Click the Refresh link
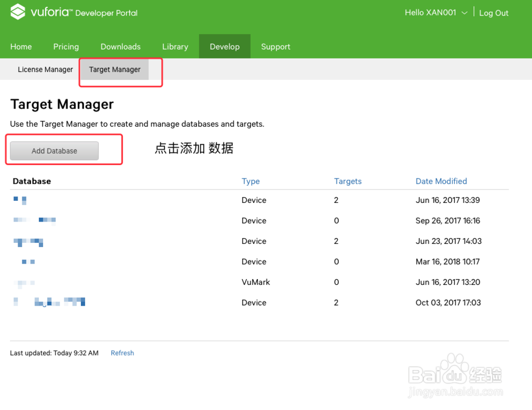The width and height of the screenshot is (532, 410). coord(122,353)
